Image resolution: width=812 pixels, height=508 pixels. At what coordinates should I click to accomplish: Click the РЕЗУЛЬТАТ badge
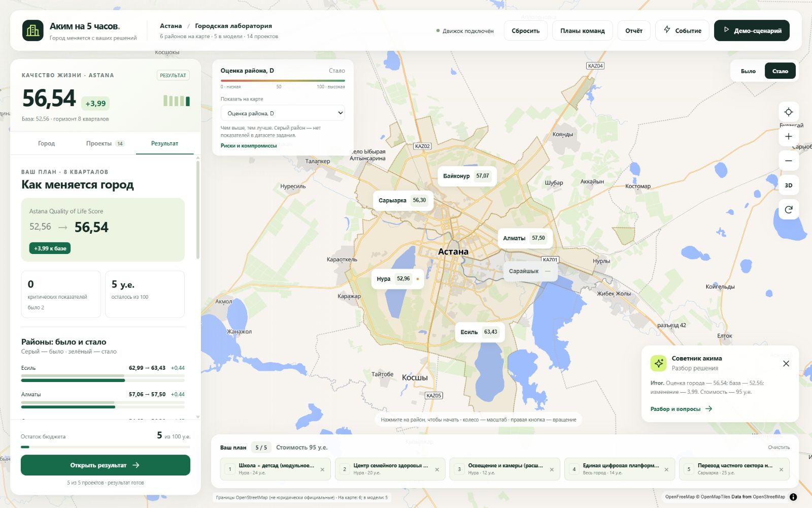173,75
